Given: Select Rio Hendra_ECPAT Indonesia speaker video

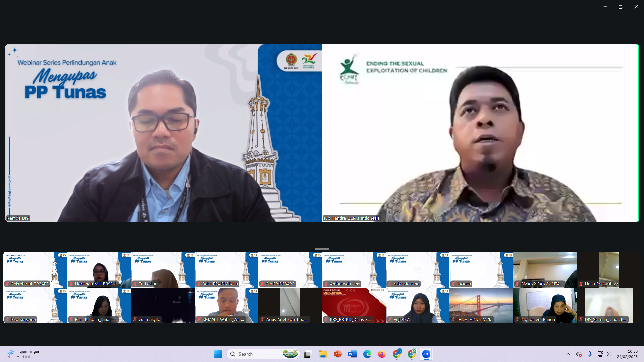Looking at the screenshot, I should tap(480, 133).
